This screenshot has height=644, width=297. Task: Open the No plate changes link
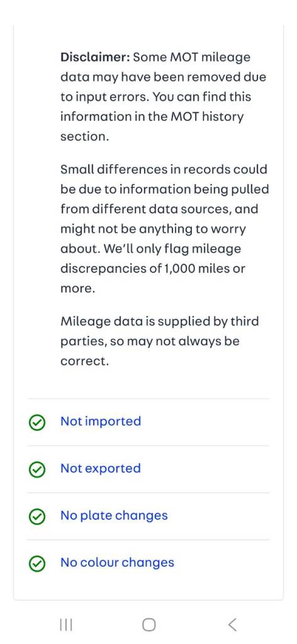pos(114,516)
